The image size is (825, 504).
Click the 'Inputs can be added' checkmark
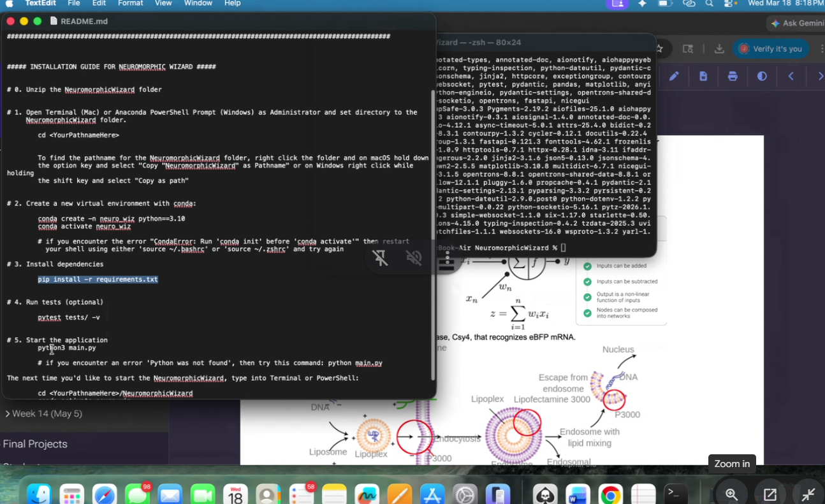tap(587, 266)
